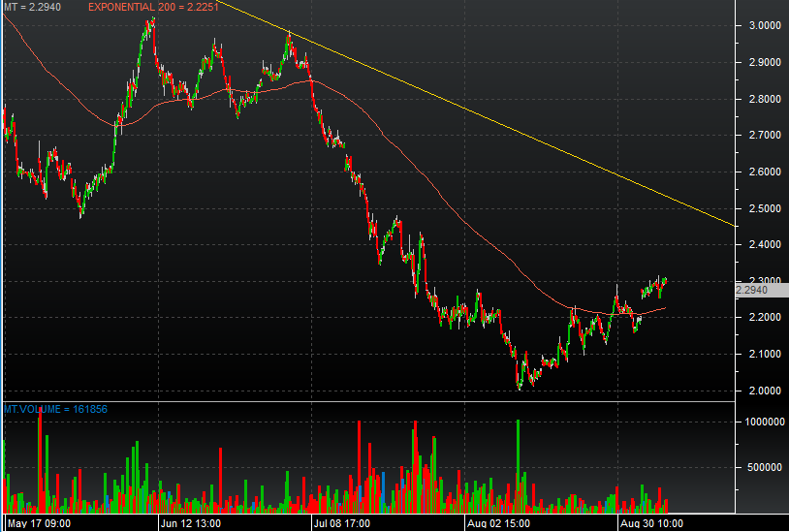Image resolution: width=789 pixels, height=532 pixels.
Task: Select the 2.5000 price level label
Action: 762,208
